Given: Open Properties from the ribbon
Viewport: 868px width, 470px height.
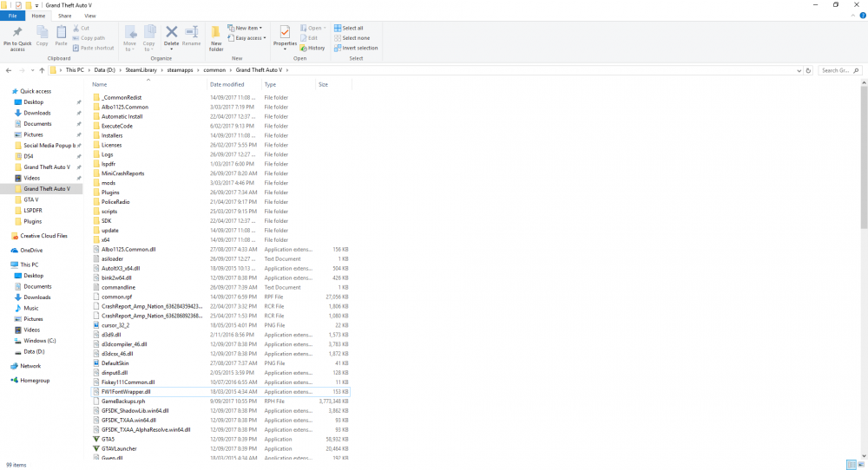Looking at the screenshot, I should tap(285, 36).
